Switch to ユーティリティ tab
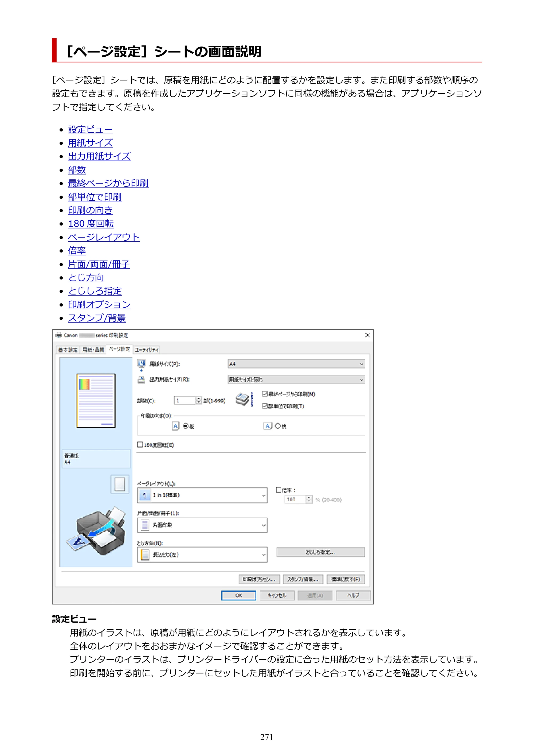This screenshot has height=756, width=534. click(147, 350)
